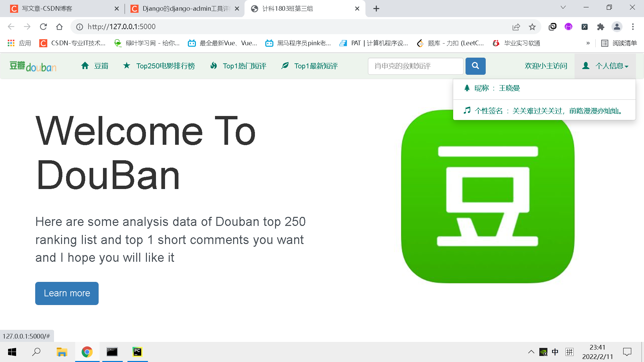Click the magnifying glass search button
The width and height of the screenshot is (644, 362).
475,66
